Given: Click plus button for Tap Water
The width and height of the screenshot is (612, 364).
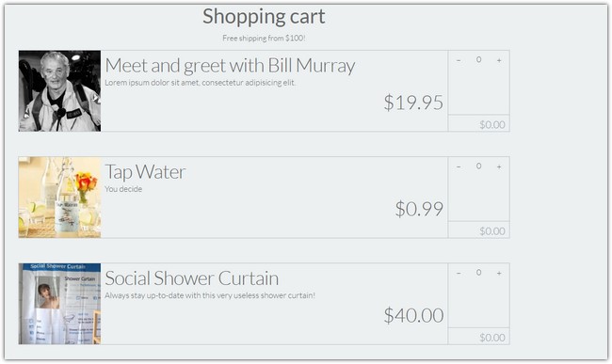Looking at the screenshot, I should tap(499, 166).
